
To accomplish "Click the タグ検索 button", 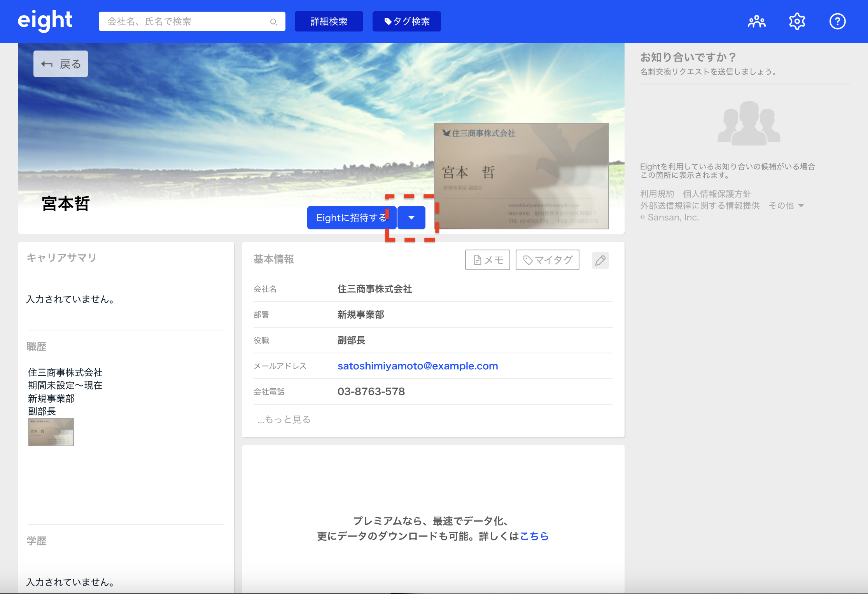I will click(x=406, y=21).
